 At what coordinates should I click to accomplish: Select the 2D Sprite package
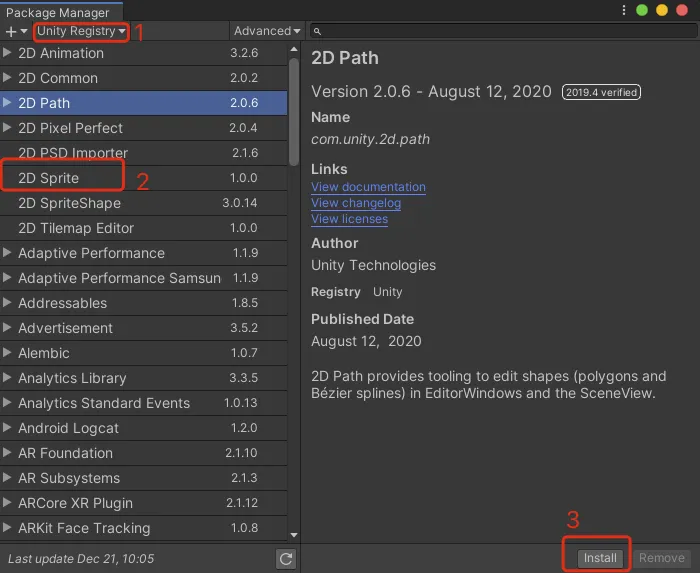(143, 178)
